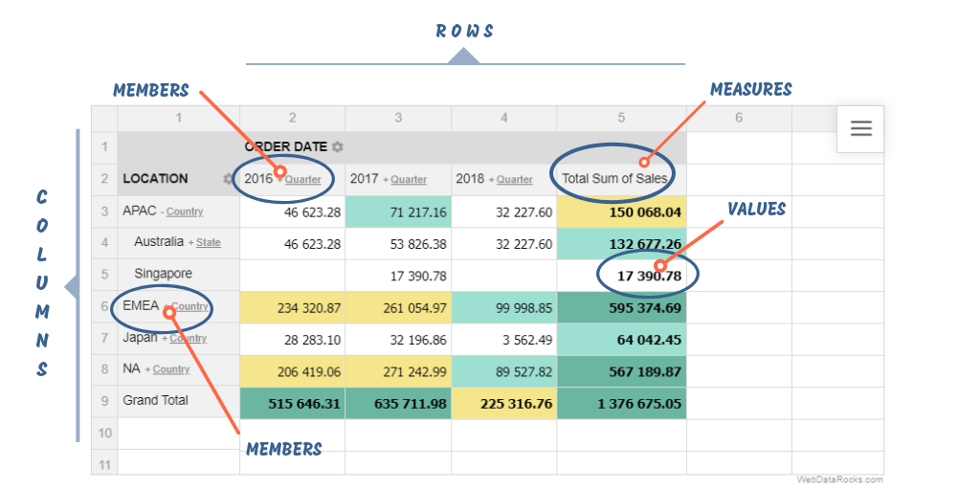This screenshot has height=490, width=980.
Task: Open the LOCATION field settings gear
Action: coord(228,179)
